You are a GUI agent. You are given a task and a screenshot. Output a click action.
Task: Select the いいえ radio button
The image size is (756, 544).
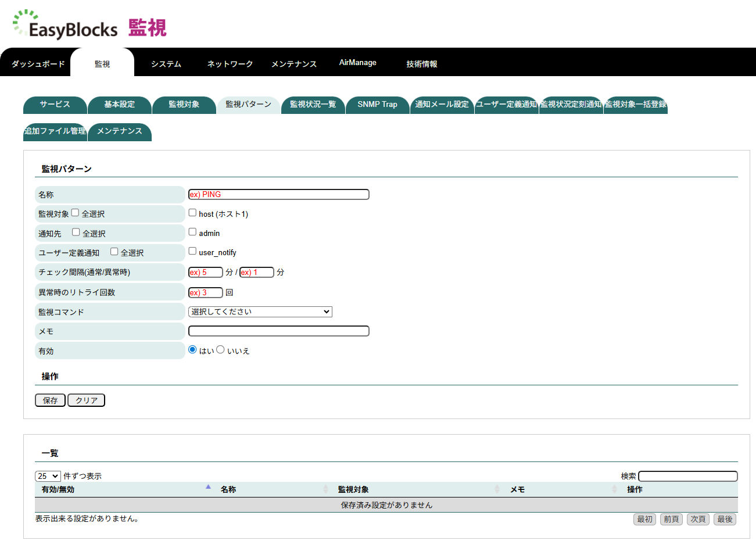tap(220, 350)
